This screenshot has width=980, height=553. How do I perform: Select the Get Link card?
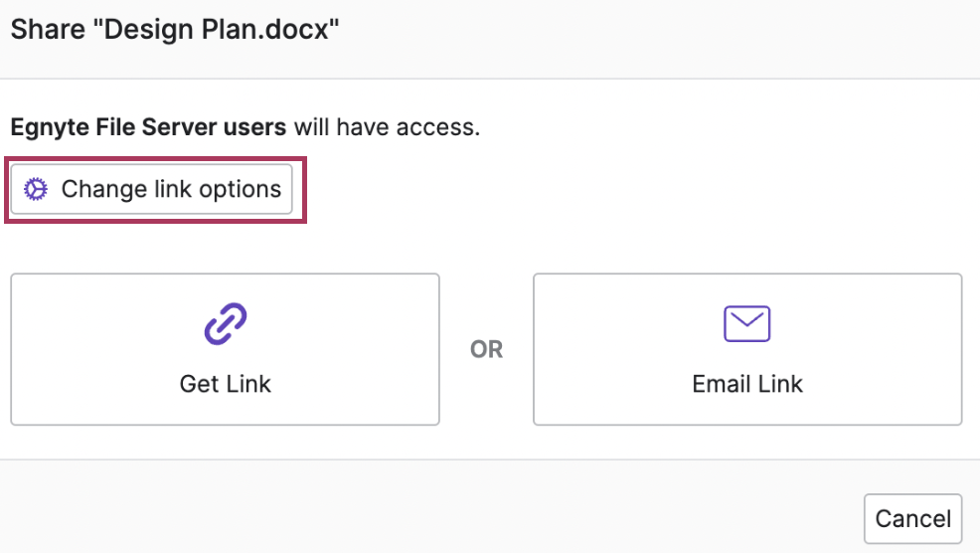pyautogui.click(x=225, y=349)
